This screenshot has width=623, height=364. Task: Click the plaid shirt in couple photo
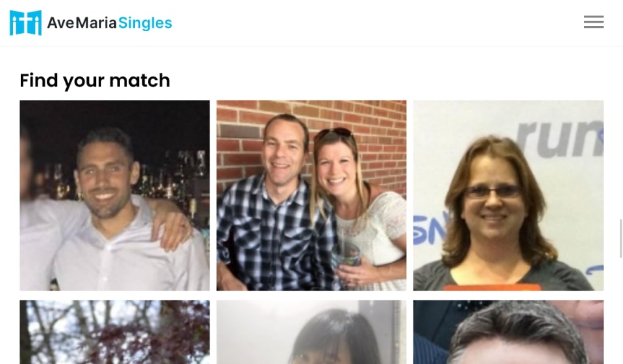coord(274,234)
